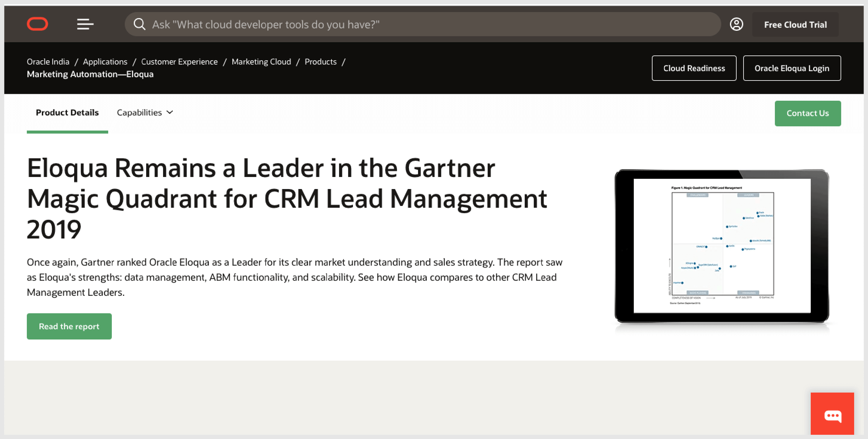868x439 pixels.
Task: Click the Applications breadcrumb link
Action: (x=105, y=62)
